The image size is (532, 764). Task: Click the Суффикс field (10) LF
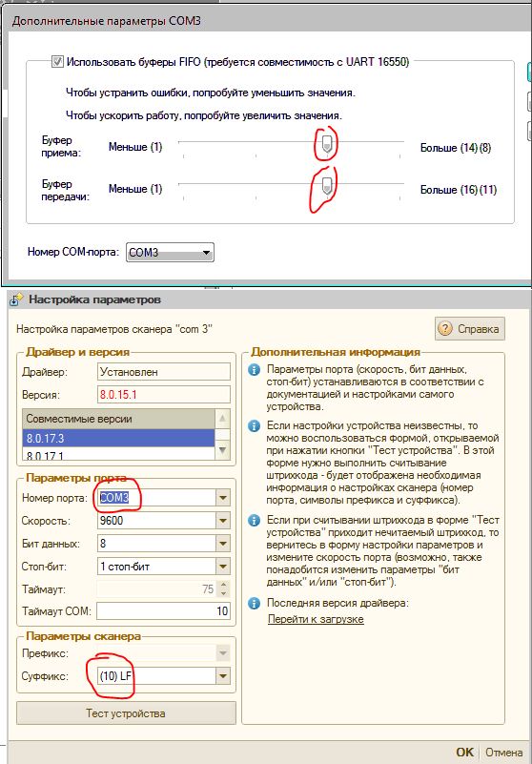click(x=157, y=676)
